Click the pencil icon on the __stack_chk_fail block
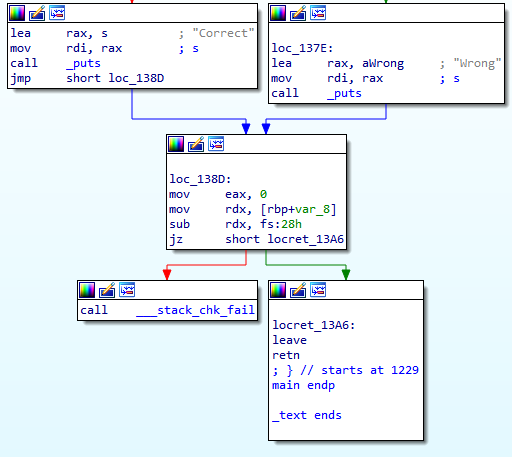 coord(107,290)
